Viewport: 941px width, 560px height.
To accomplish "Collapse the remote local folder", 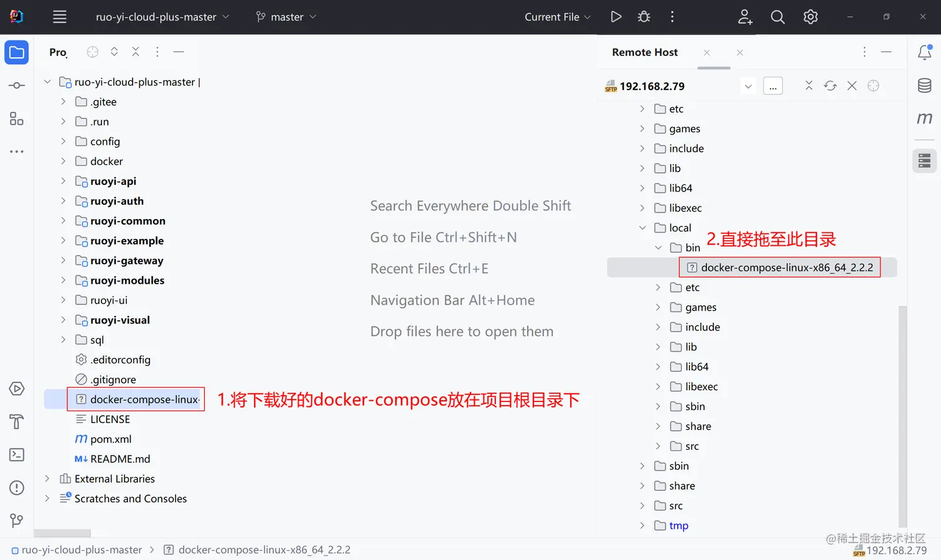I will 642,228.
